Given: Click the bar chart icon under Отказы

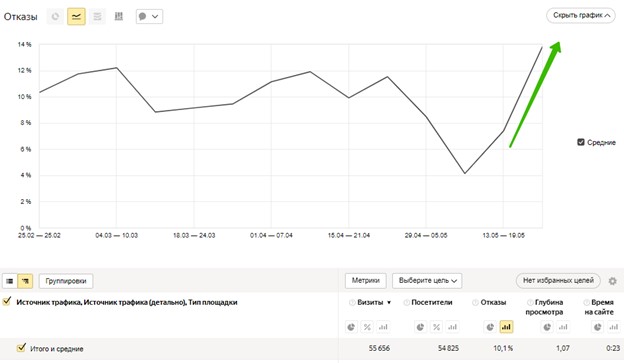Looking at the screenshot, I should pyautogui.click(x=506, y=327).
